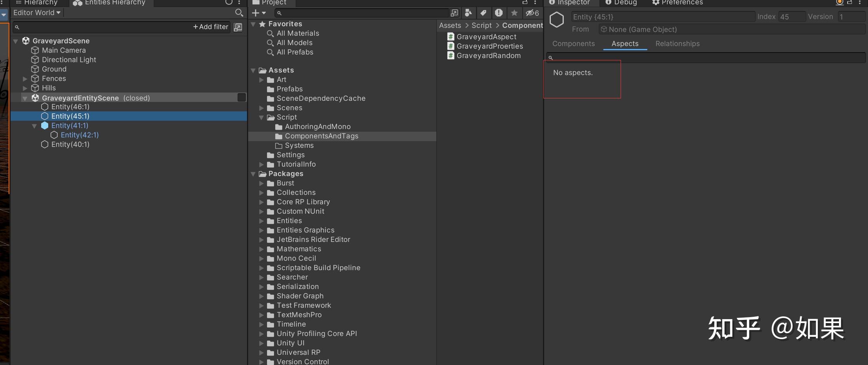
Task: Open search results in new window icon
Action: click(454, 13)
